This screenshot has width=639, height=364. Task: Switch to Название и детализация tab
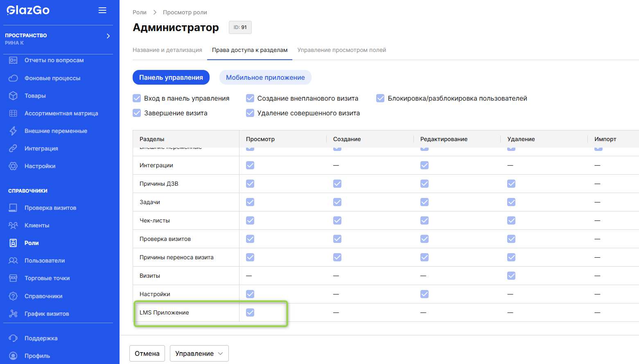click(x=167, y=50)
